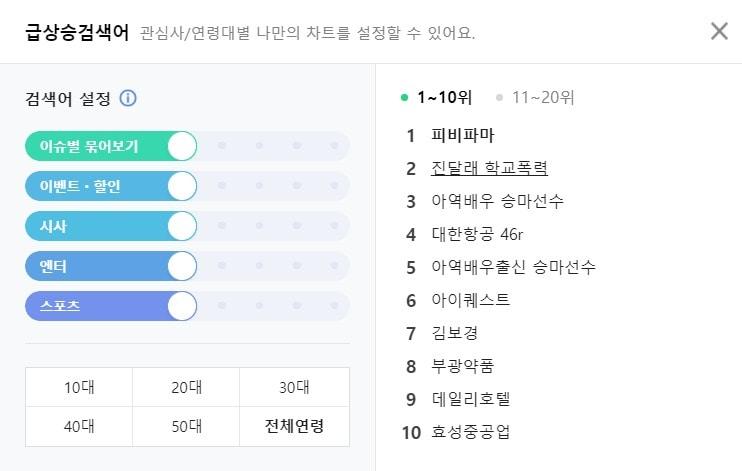Viewport: 742px width, 471px height.
Task: Close the 급상승검색어 settings panel
Action: click(x=719, y=31)
